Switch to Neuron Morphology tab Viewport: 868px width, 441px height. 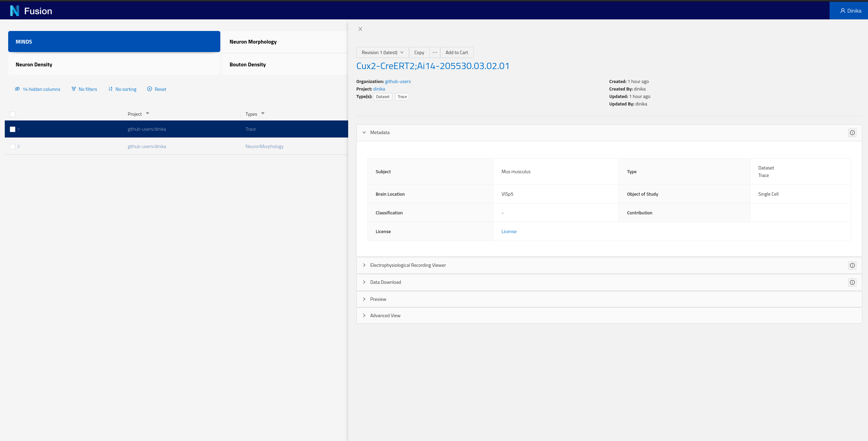coord(285,42)
